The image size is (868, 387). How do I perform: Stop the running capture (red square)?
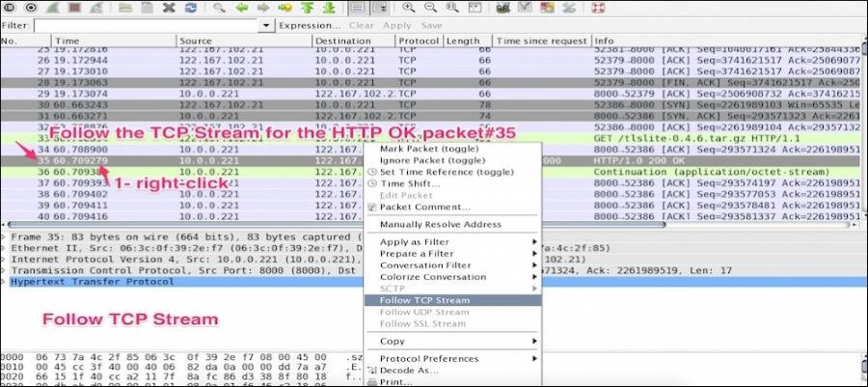coord(74,8)
